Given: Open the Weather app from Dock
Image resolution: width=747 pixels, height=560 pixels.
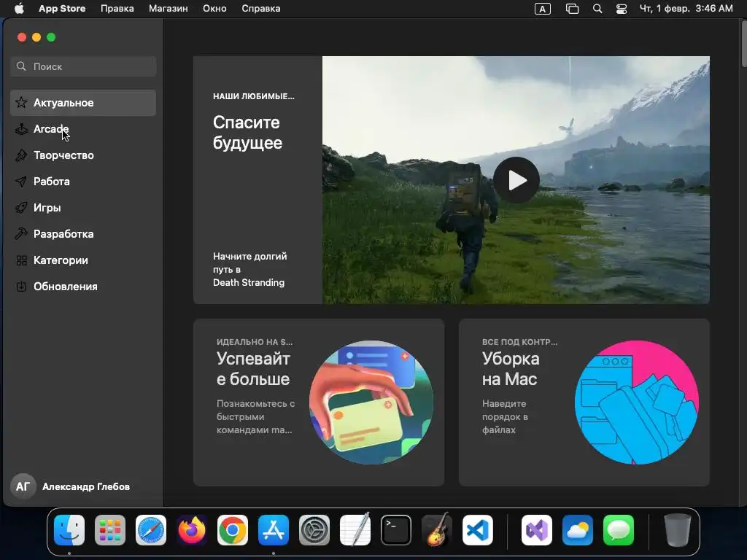Looking at the screenshot, I should [x=578, y=530].
